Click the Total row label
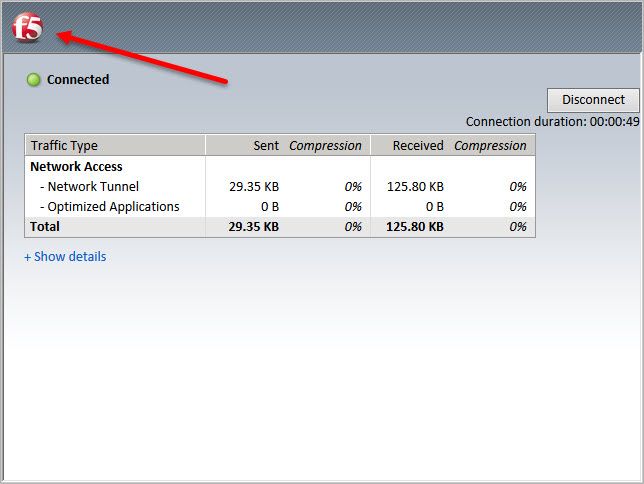 [x=45, y=226]
